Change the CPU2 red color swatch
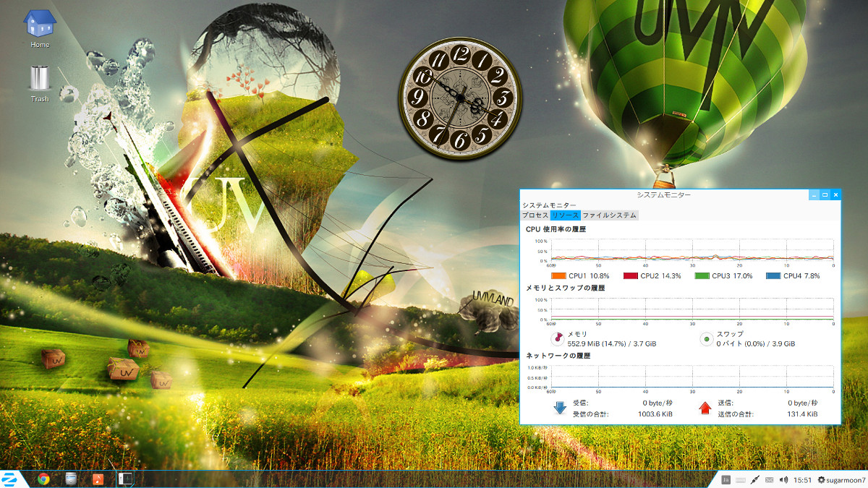Screen dimensions: 868x488 coord(630,276)
